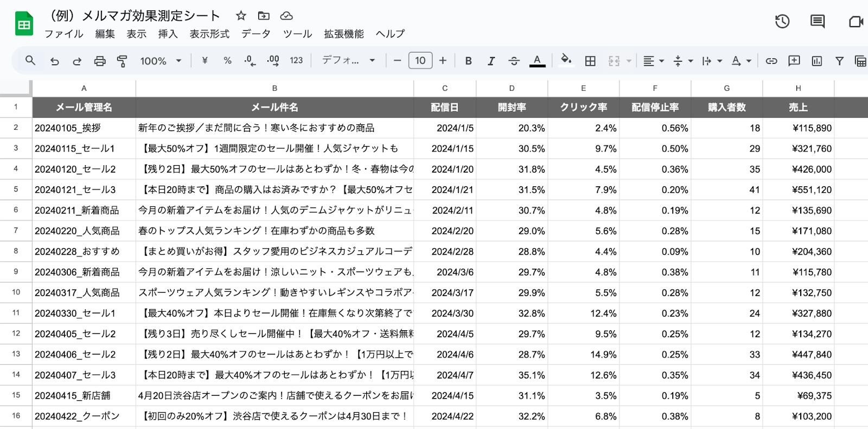
Task: Open the 100% zoom dropdown
Action: [160, 61]
